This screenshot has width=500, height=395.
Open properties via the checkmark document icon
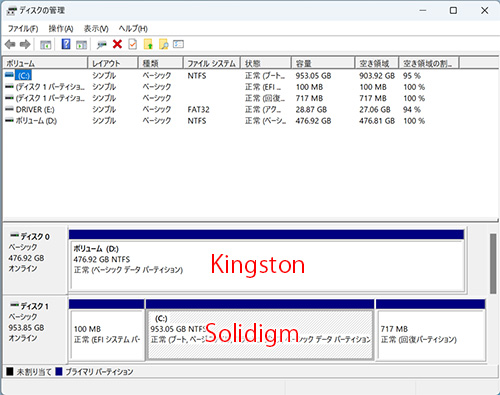133,44
